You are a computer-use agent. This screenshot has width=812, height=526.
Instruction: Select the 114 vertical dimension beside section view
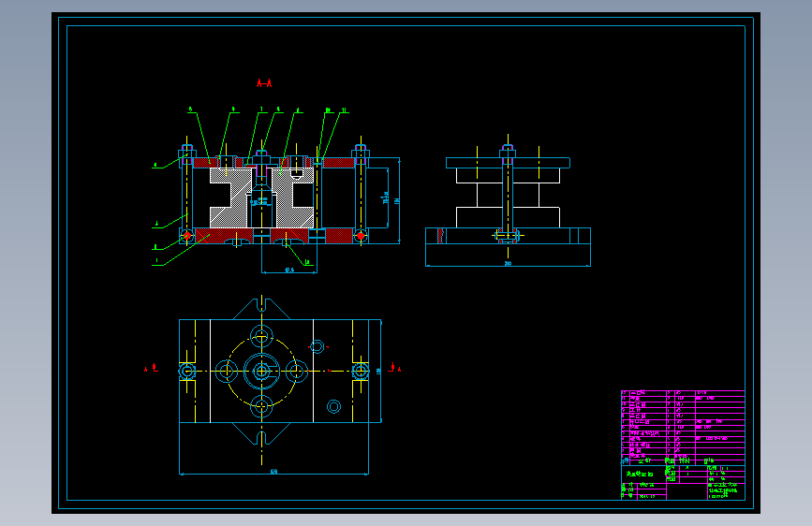click(x=397, y=200)
